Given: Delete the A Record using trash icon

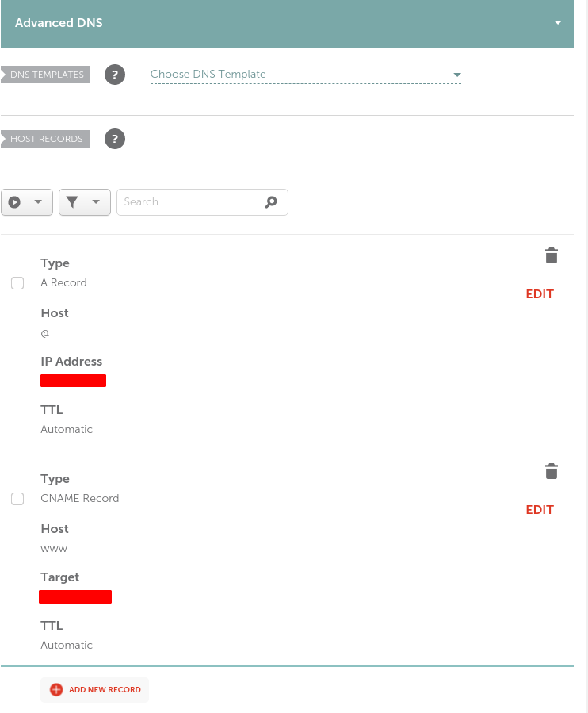Looking at the screenshot, I should [552, 255].
